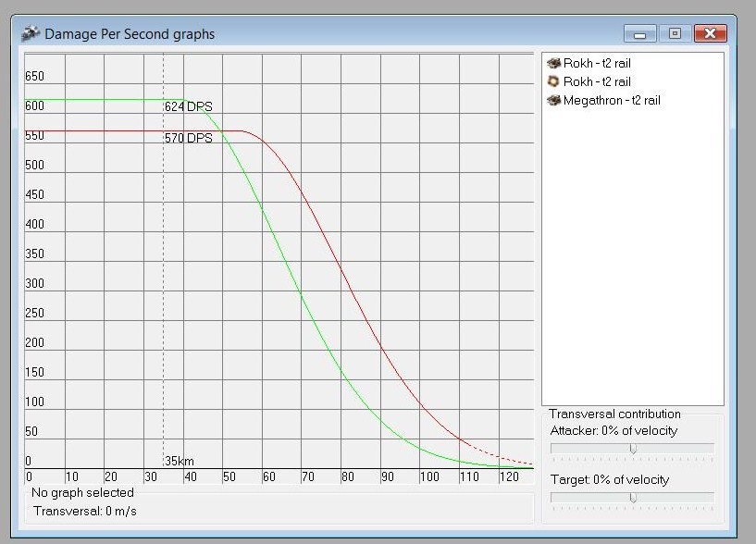Click the 624 DPS label on graph
Screen dimensions: 756x544
[x=189, y=106]
